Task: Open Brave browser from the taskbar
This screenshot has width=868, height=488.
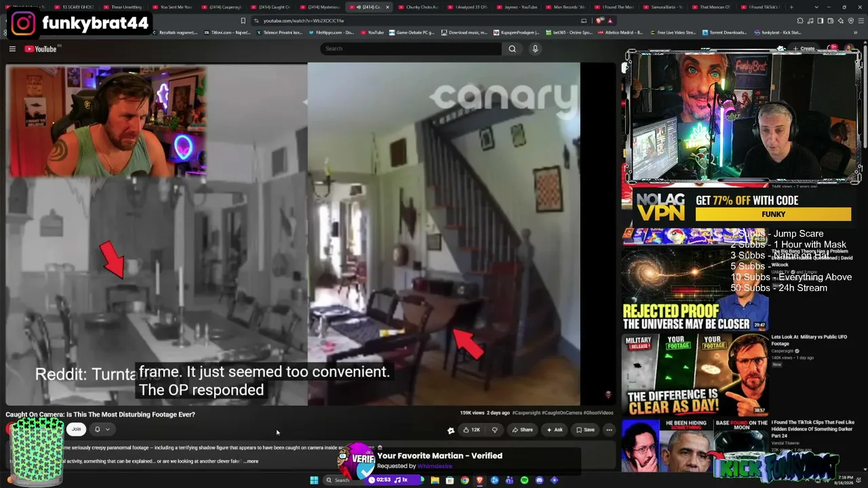Action: point(479,481)
